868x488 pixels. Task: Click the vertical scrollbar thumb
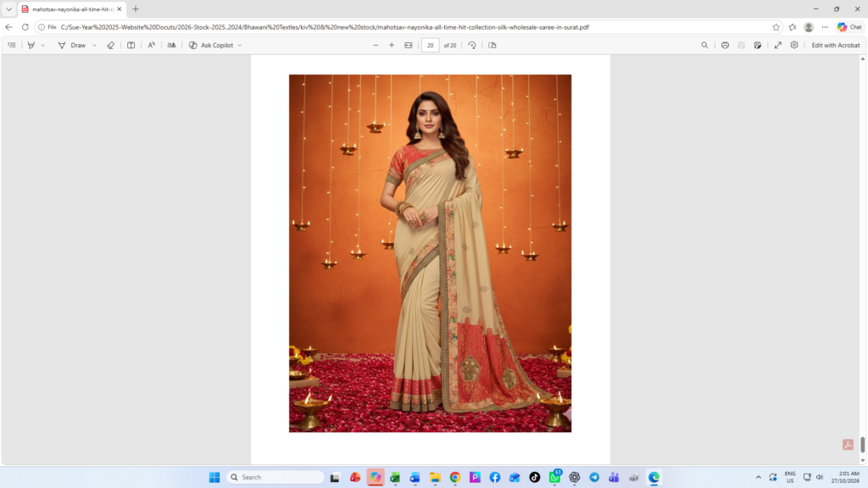(x=862, y=444)
